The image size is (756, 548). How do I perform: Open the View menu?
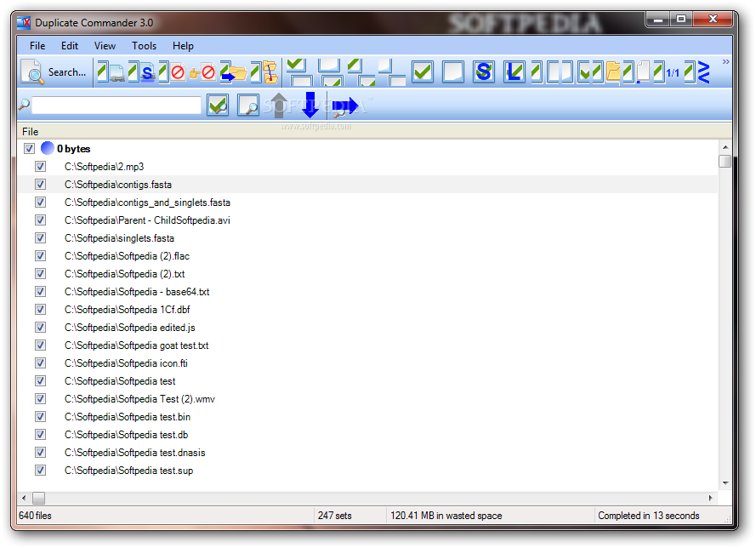pos(105,46)
